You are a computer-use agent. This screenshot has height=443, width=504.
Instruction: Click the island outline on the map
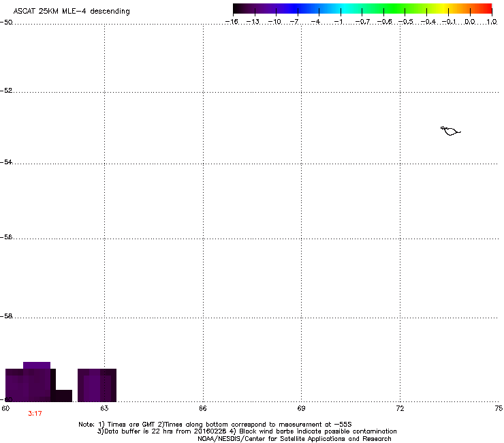(x=451, y=131)
